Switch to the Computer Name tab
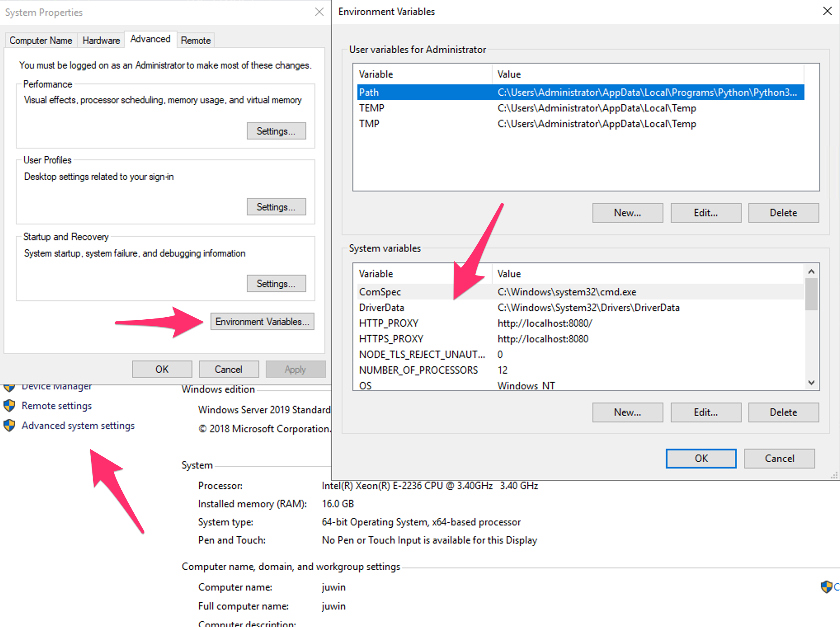 click(x=41, y=40)
